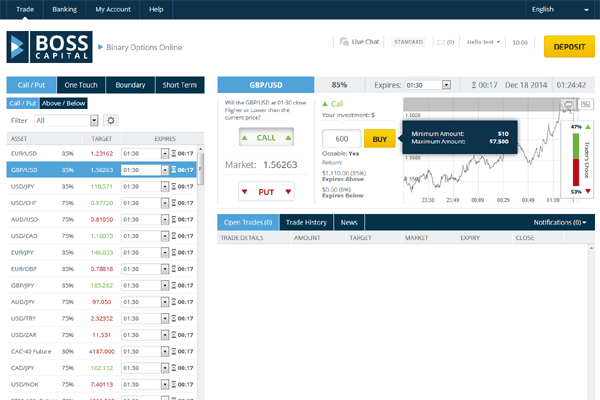Click the BUY button
The width and height of the screenshot is (600, 400).
coord(378,140)
